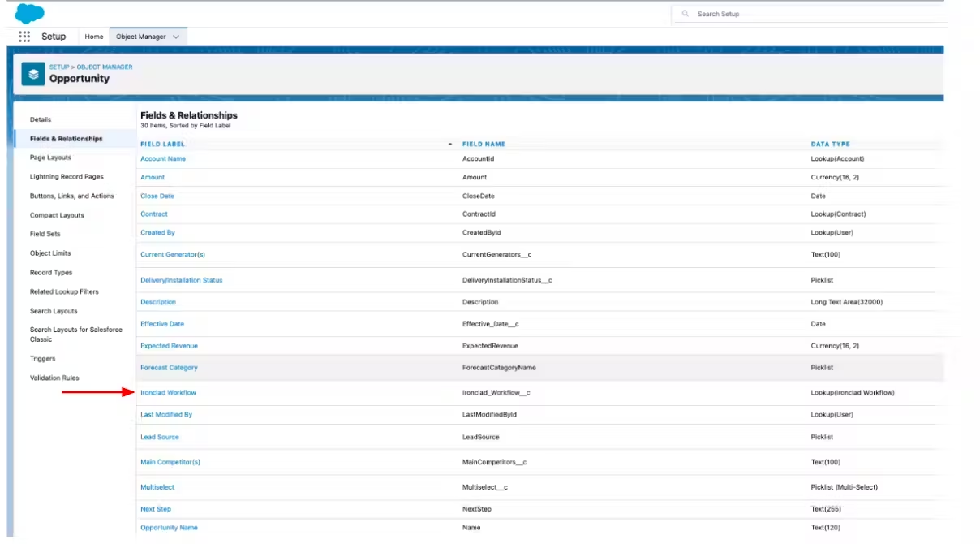Open the Expected Revenue field

[x=169, y=346]
